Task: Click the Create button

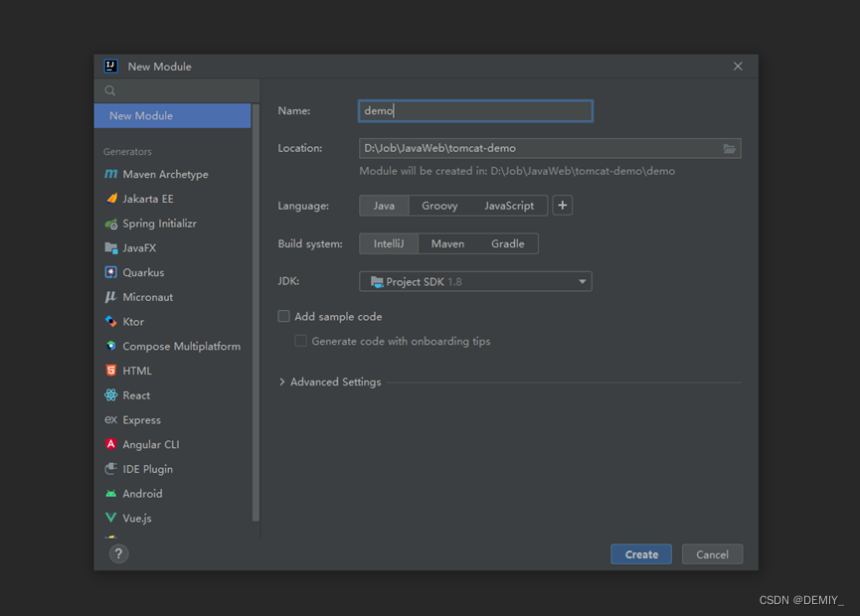Action: pos(641,554)
